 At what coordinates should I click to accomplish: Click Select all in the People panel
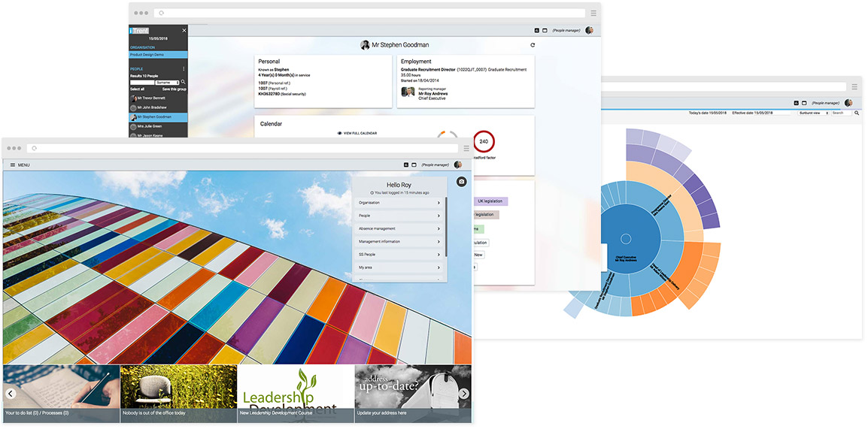pos(138,89)
